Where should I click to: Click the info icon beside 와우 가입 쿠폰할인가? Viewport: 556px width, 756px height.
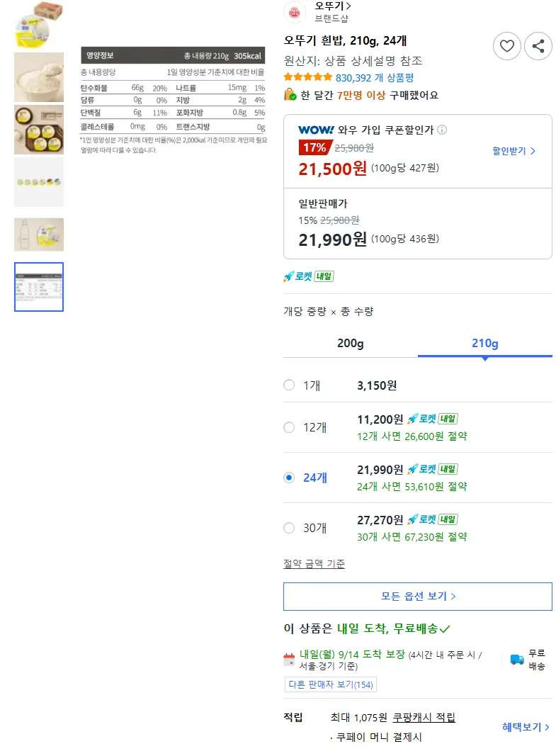pos(442,130)
